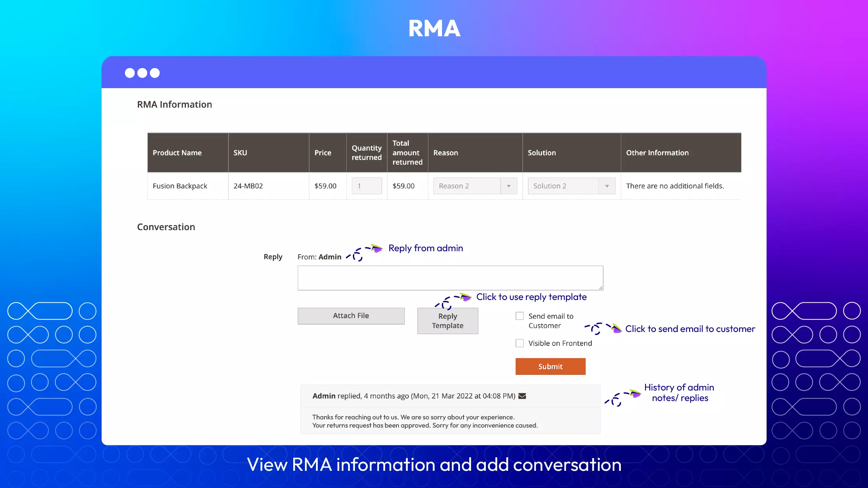
Task: Click the 'Thanks for reaching out' reply message
Action: [425, 421]
